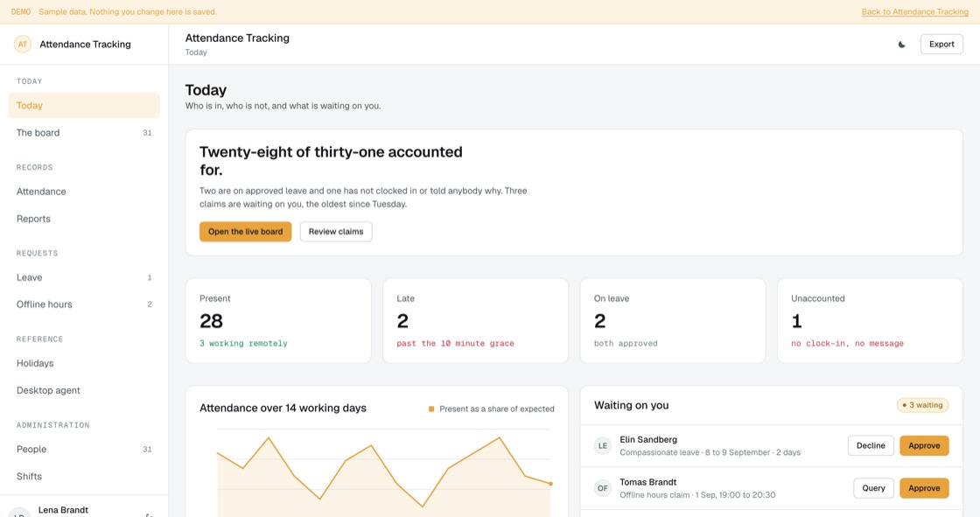
Task: Click the last data point on the attendance chart
Action: point(550,483)
